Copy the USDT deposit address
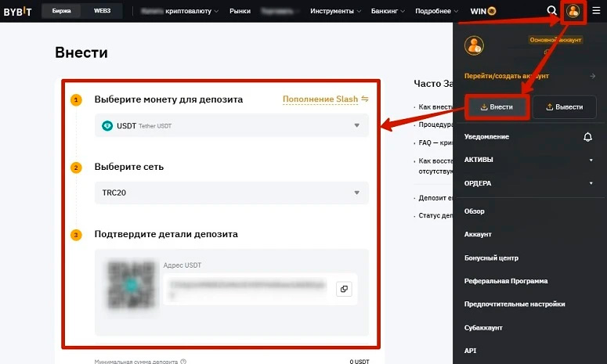The height and width of the screenshot is (364, 607). [x=343, y=289]
